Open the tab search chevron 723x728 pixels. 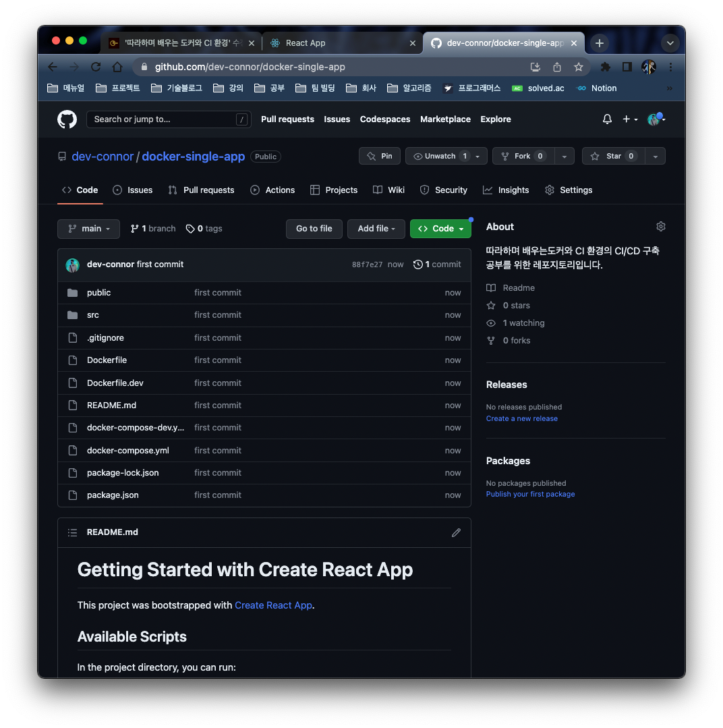[x=670, y=43]
